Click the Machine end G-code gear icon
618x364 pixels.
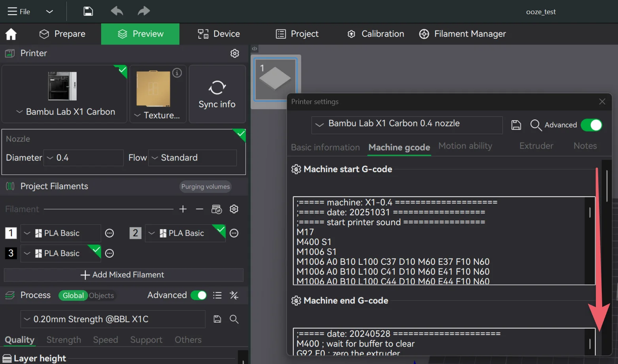296,301
